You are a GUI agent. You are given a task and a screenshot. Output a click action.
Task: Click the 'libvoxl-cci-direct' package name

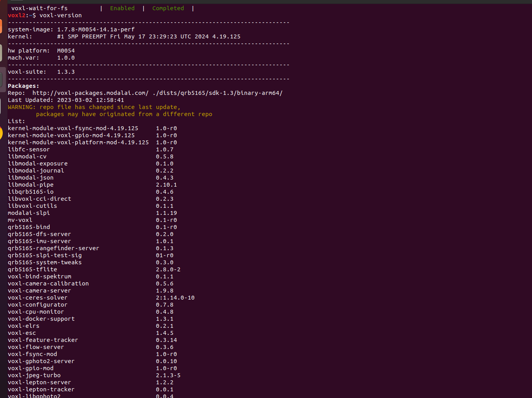pos(40,199)
